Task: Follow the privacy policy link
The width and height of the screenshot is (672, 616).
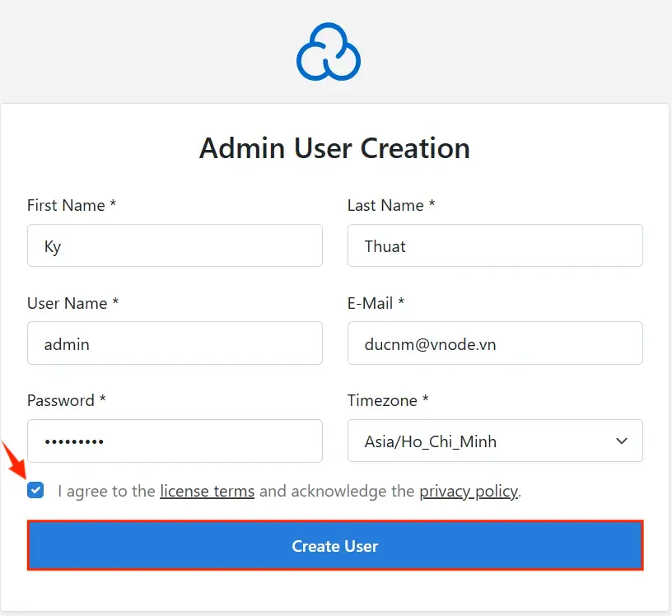Action: point(469,492)
